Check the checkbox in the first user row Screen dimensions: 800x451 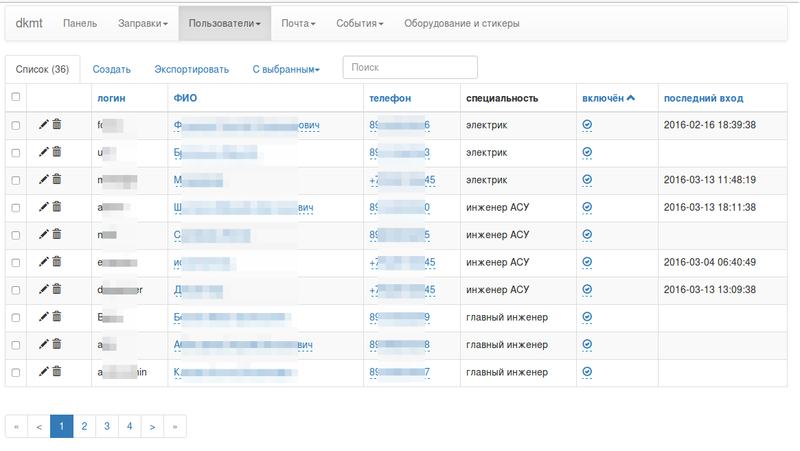click(x=15, y=125)
